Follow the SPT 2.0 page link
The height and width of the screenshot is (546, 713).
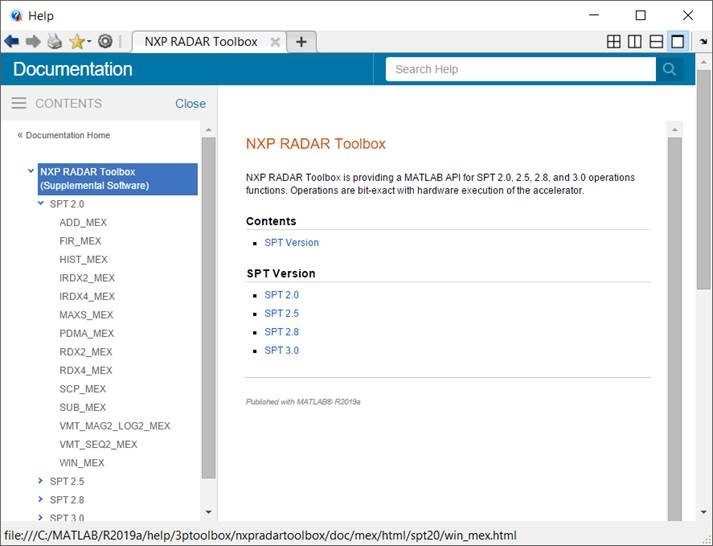(281, 295)
